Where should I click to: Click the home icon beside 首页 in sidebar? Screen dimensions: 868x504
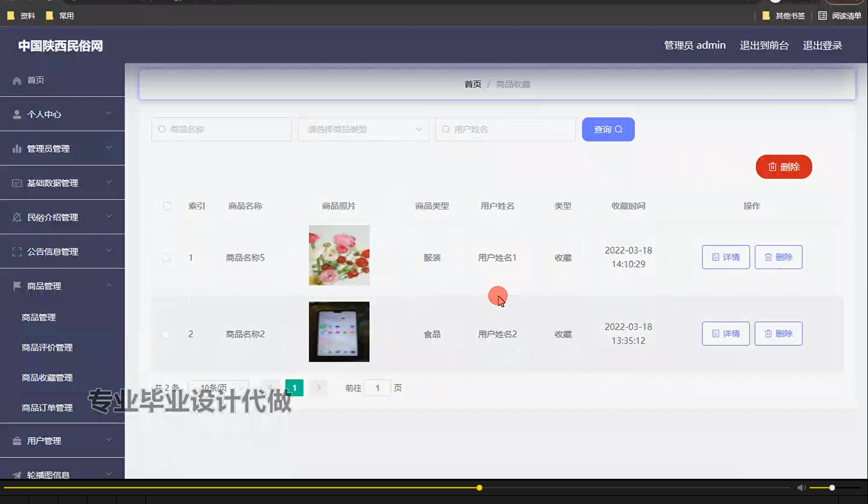[17, 80]
